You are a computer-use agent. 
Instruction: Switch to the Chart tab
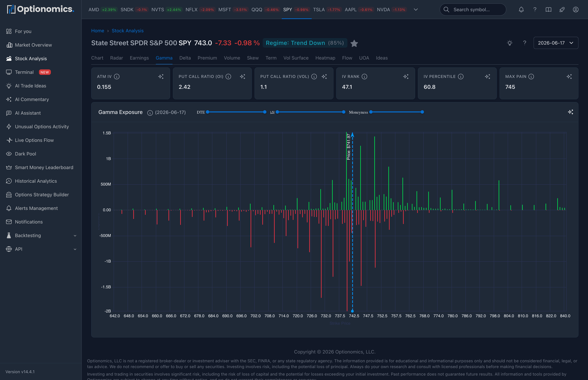(97, 58)
